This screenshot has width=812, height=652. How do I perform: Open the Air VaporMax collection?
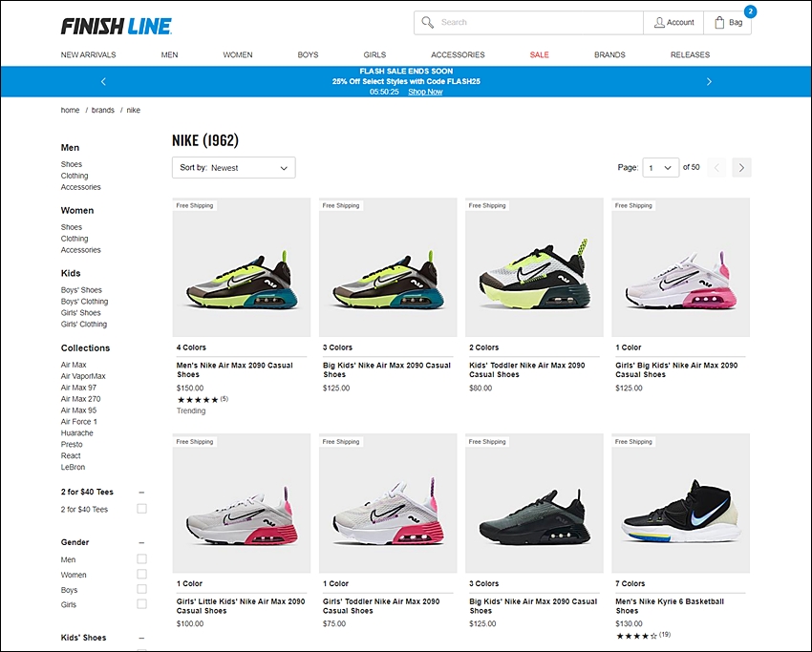(83, 376)
